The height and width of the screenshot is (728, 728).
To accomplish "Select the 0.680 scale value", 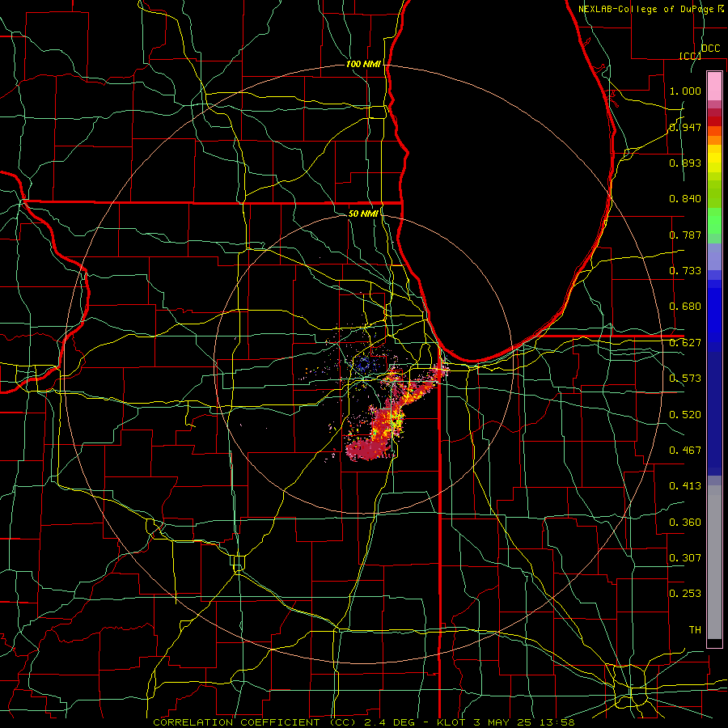I will coord(685,307).
